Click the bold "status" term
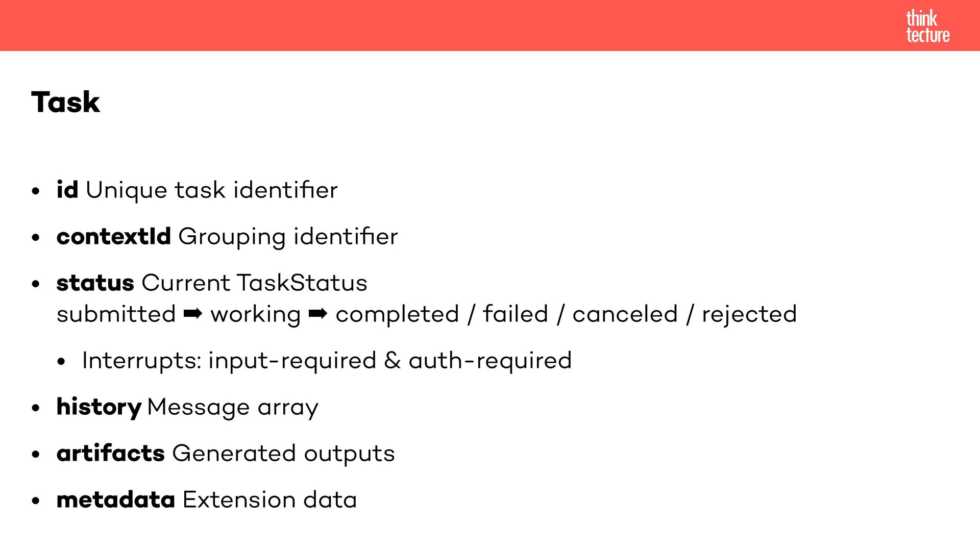The image size is (980, 551). [95, 283]
